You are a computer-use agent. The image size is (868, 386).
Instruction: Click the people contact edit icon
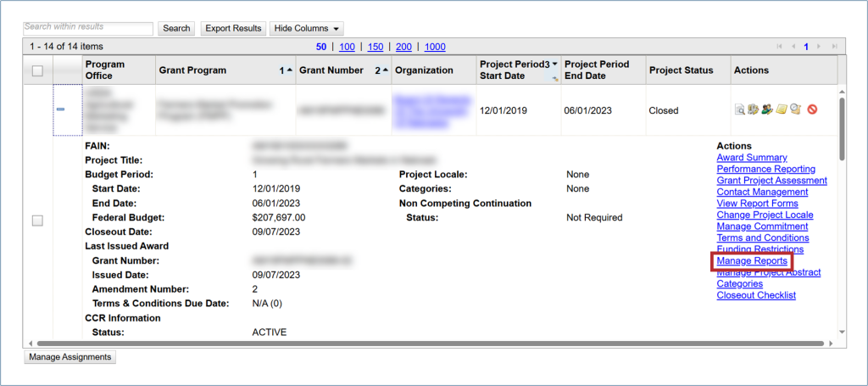[x=765, y=109]
